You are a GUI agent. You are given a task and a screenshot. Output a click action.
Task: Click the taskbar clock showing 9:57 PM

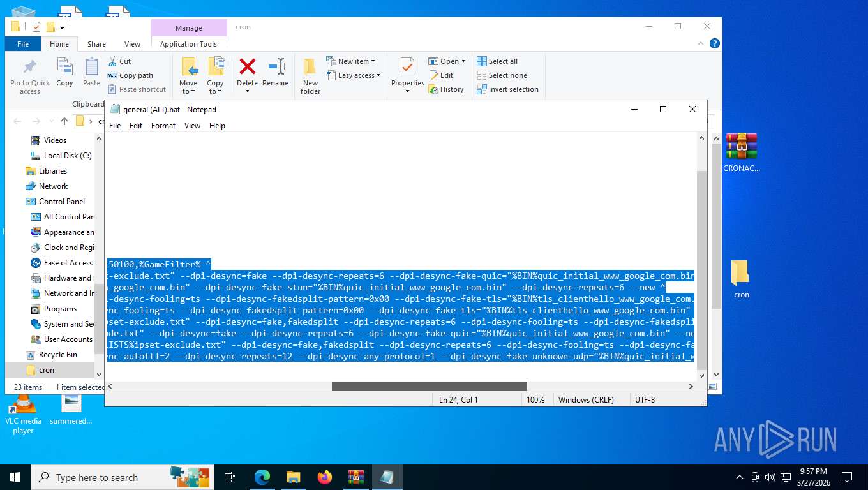coord(814,477)
